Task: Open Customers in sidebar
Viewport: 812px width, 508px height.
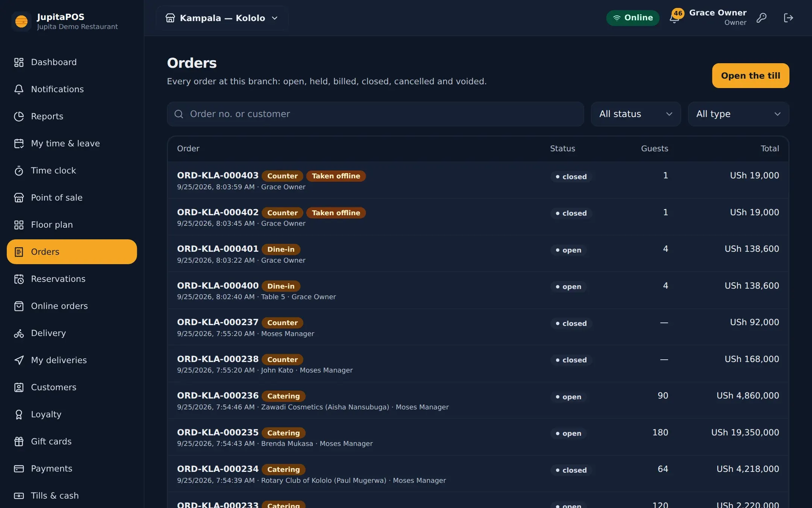Action: point(72,387)
